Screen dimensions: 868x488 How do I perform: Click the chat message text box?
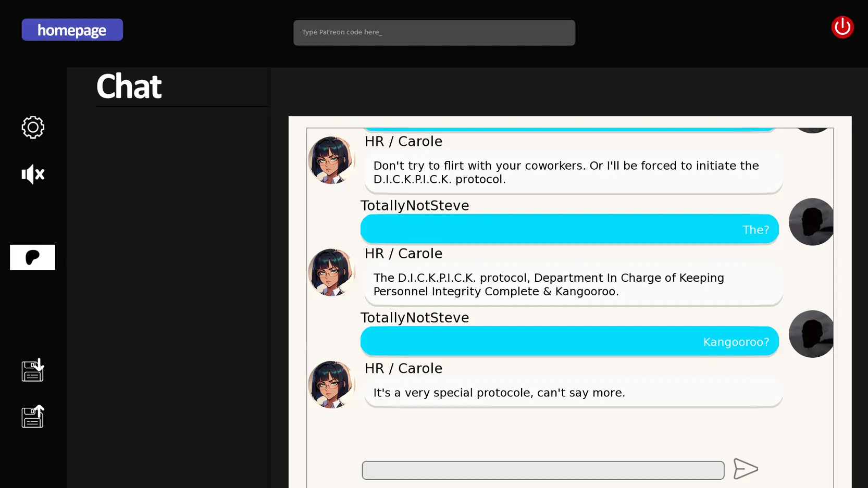click(542, 470)
